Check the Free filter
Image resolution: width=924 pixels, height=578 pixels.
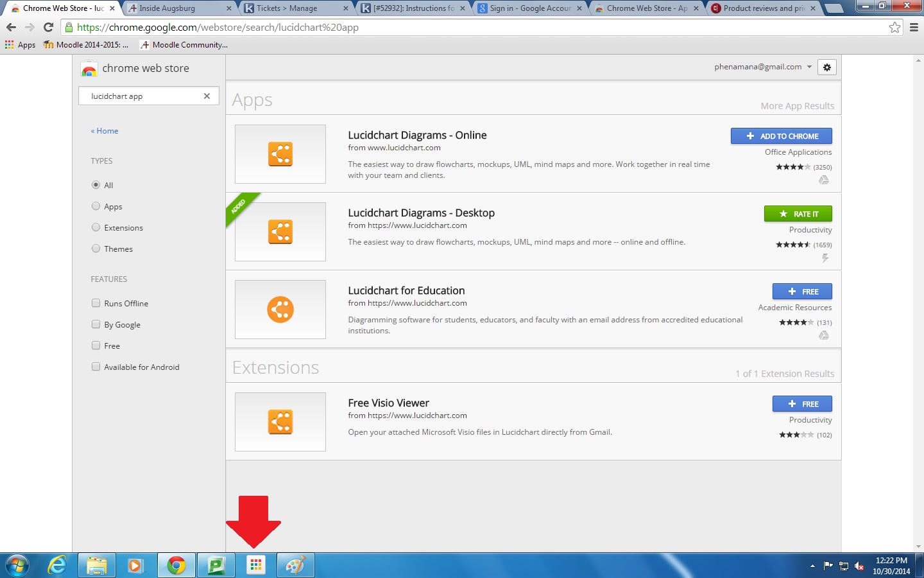[x=96, y=346]
